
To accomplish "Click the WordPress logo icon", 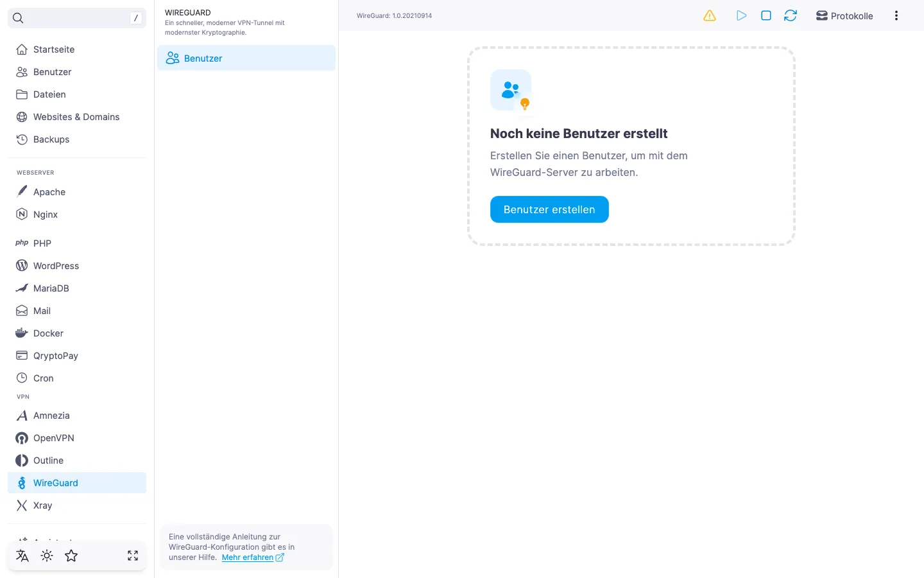I will [x=22, y=265].
